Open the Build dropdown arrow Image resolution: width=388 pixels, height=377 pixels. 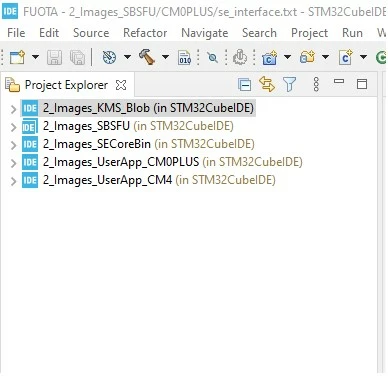coord(165,57)
